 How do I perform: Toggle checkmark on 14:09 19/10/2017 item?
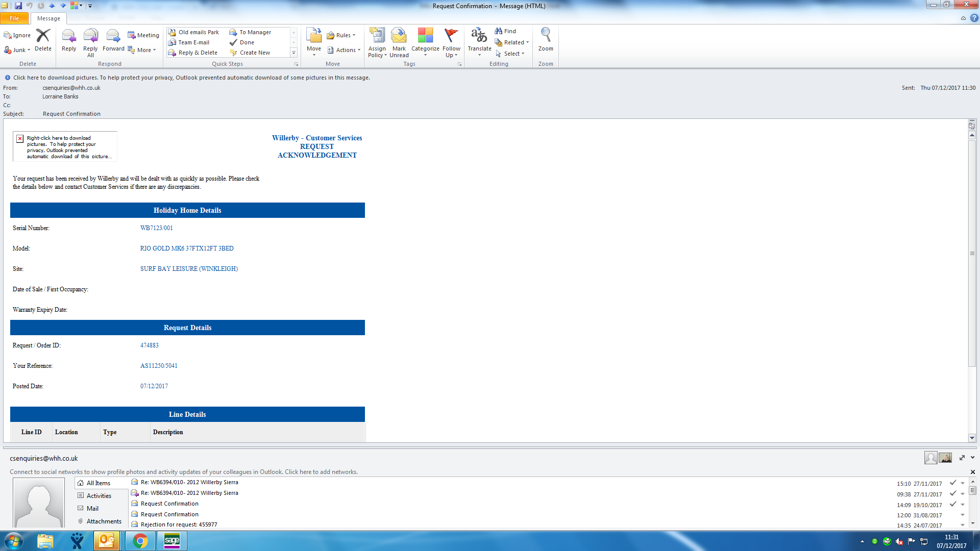tap(952, 504)
